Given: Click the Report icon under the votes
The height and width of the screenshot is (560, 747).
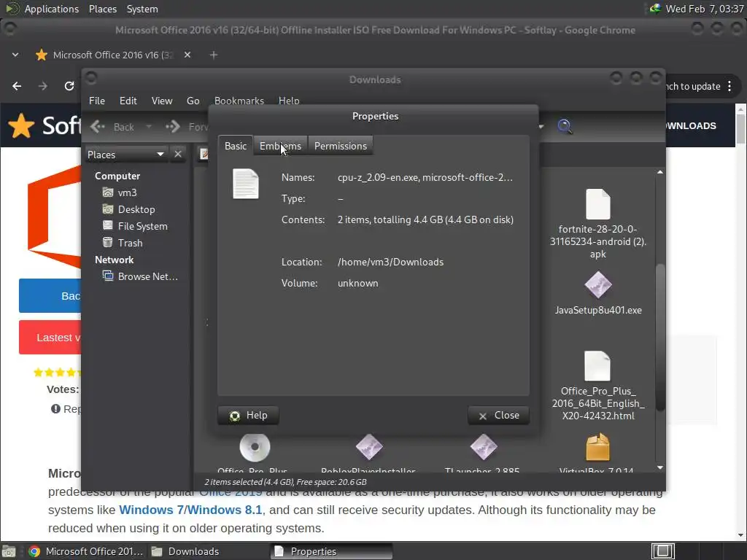Looking at the screenshot, I should 55,409.
